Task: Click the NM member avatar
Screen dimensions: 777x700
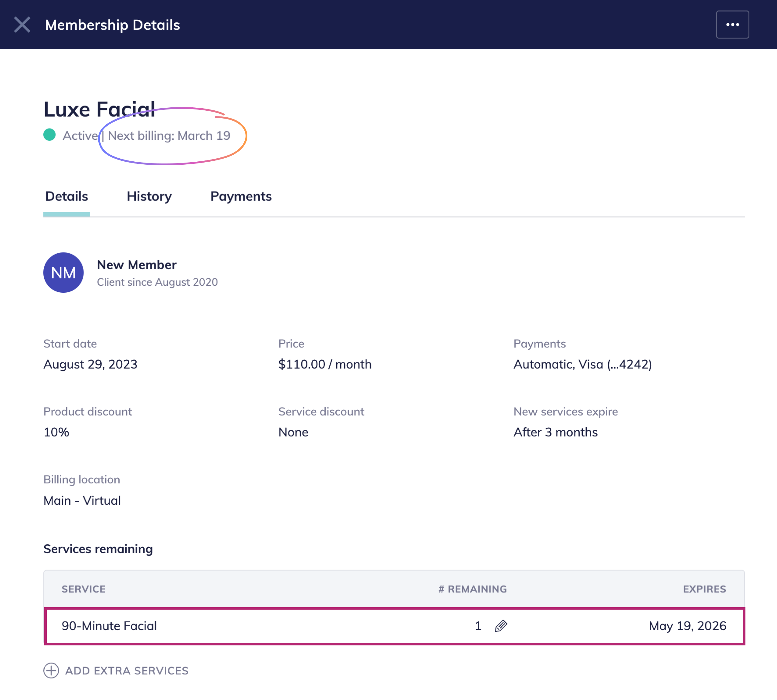Action: tap(63, 273)
